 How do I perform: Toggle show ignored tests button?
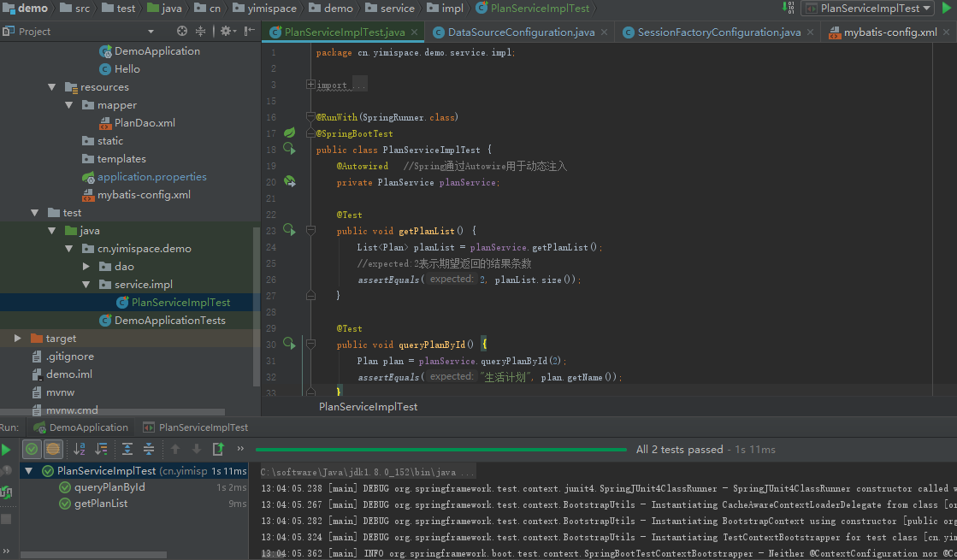point(53,450)
